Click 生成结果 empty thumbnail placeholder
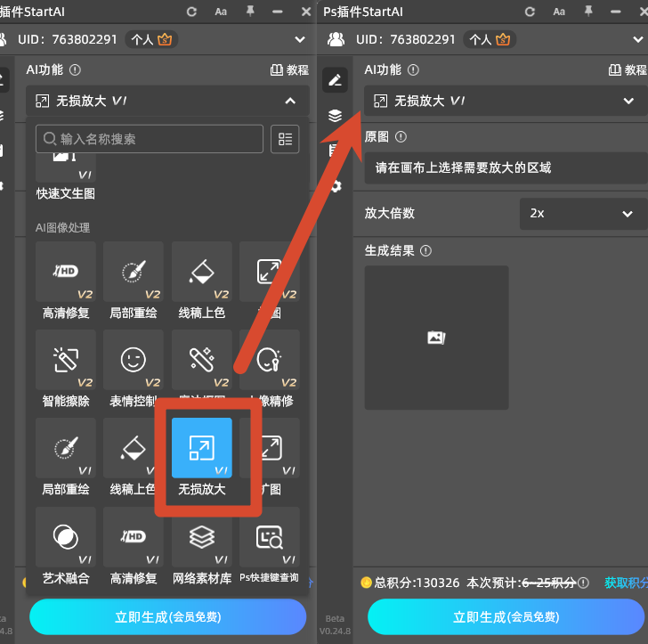The image size is (648, 644). click(436, 338)
